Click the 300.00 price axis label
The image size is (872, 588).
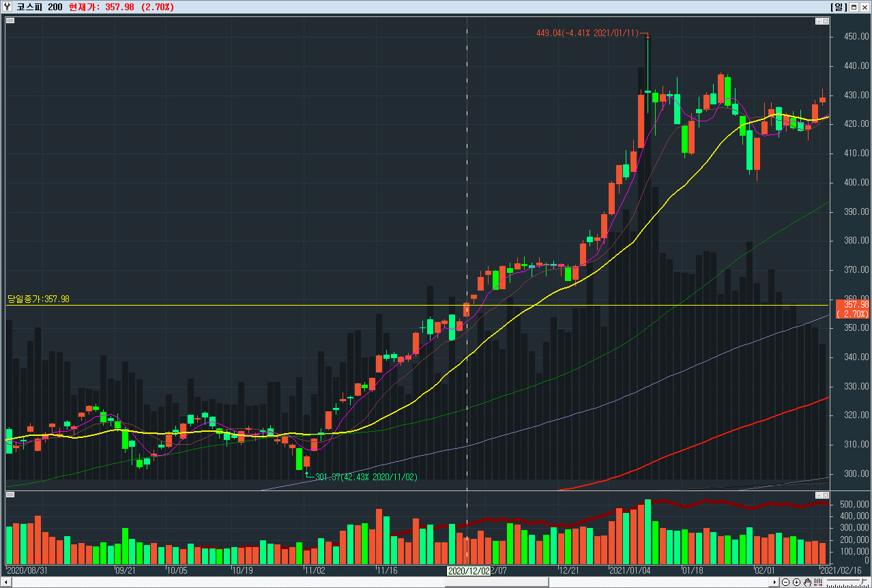(x=856, y=474)
